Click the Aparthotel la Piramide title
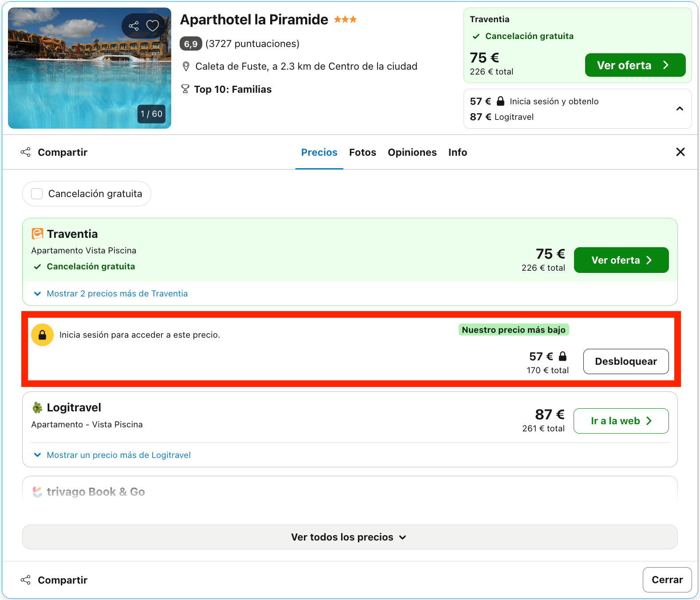 [254, 20]
